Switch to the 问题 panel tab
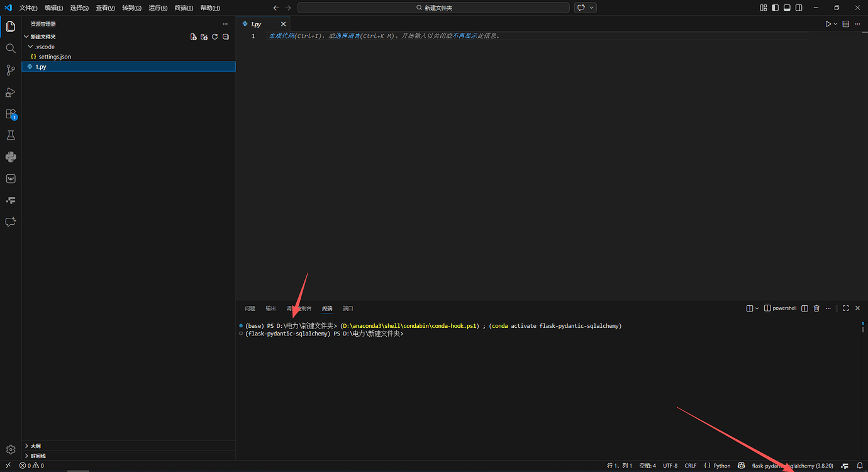The width and height of the screenshot is (868, 472). (x=250, y=308)
